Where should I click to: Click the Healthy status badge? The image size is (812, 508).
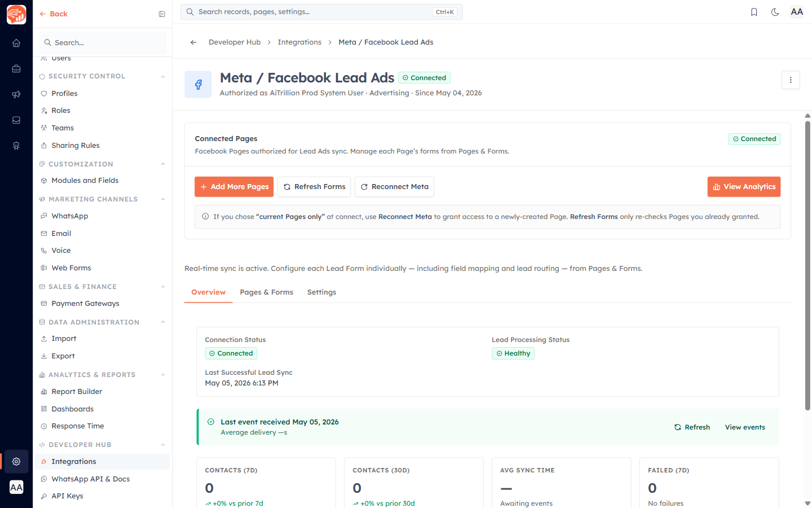pos(513,353)
